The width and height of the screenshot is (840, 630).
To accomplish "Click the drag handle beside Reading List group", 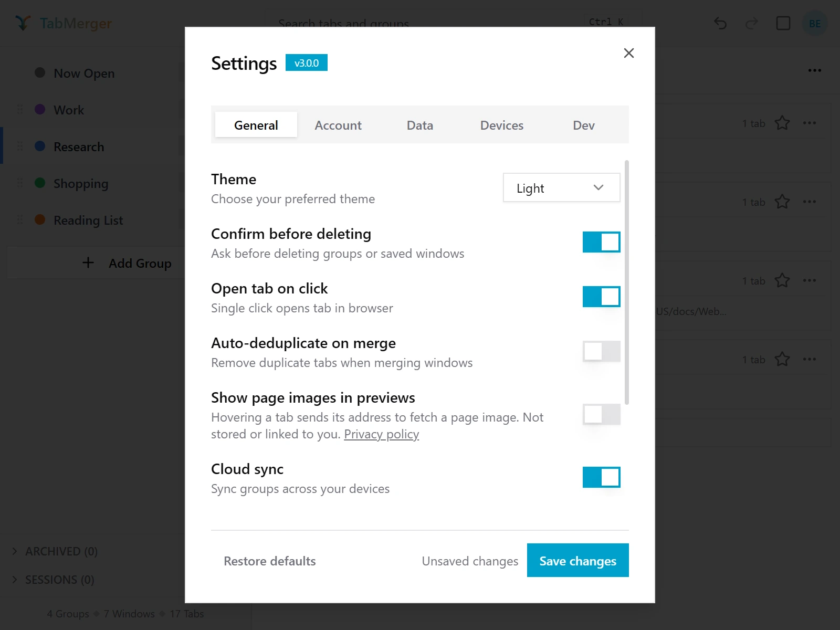I will click(20, 219).
